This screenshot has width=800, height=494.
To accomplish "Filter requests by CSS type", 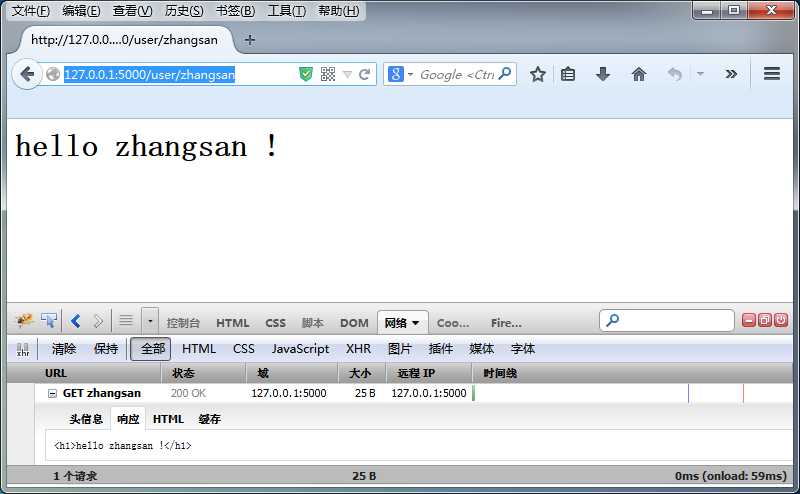I will coord(243,349).
